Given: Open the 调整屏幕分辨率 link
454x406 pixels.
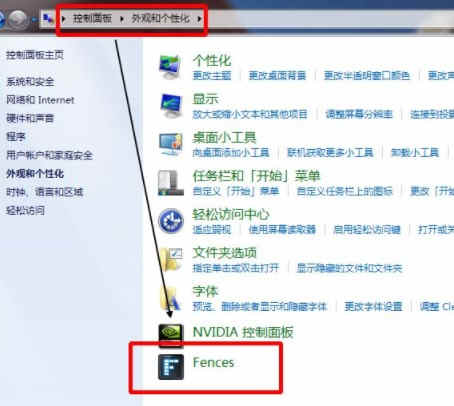Looking at the screenshot, I should [x=359, y=114].
